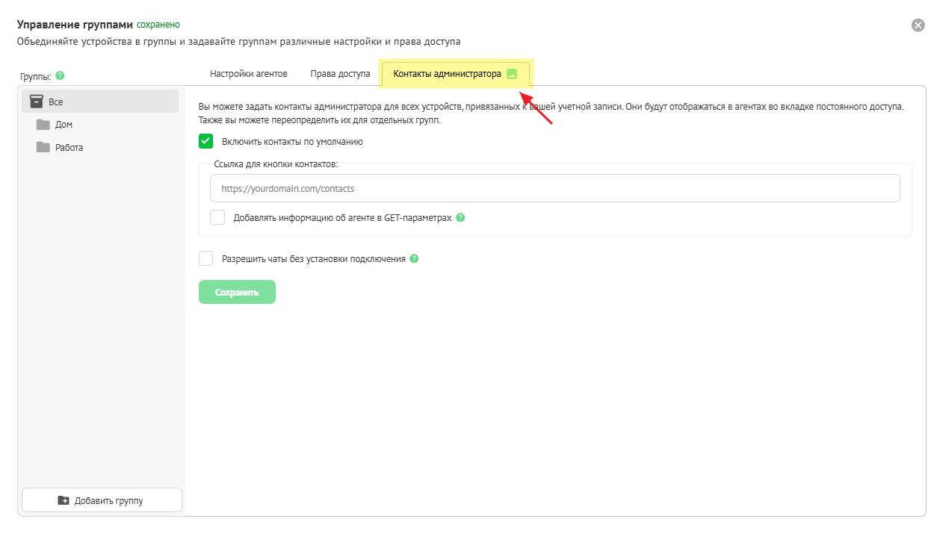Click the help icon next to Группы
943x560 pixels.
point(60,75)
